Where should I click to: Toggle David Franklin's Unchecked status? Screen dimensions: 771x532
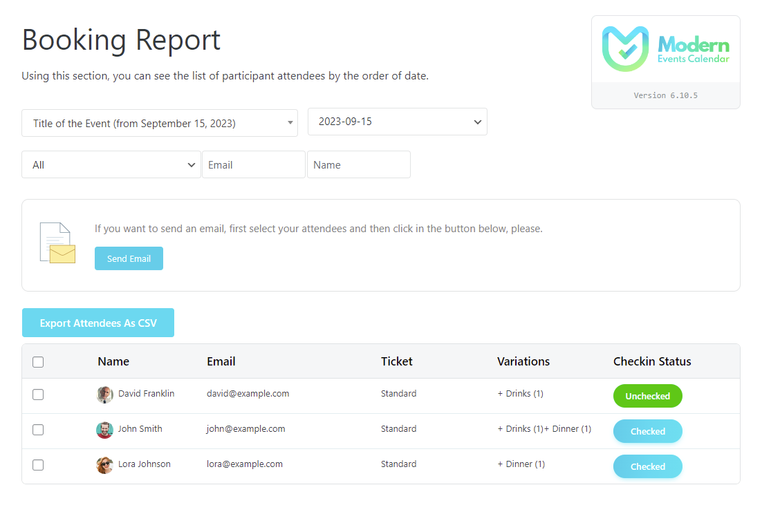[x=647, y=396]
